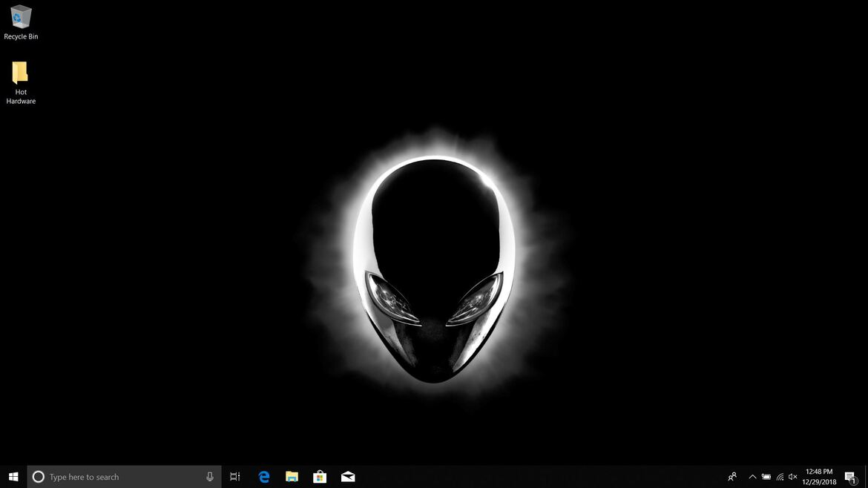
Task: Open Task View from taskbar
Action: tap(234, 476)
